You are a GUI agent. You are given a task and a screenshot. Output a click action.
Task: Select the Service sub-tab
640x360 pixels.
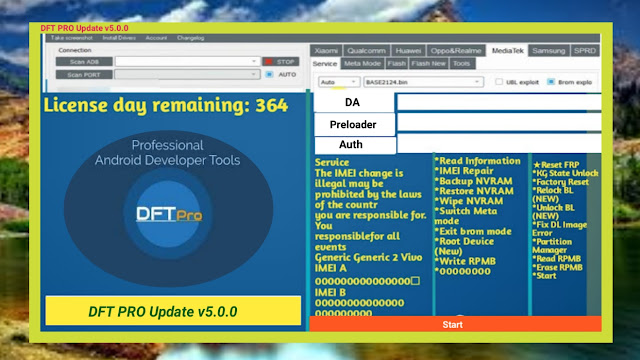(325, 64)
